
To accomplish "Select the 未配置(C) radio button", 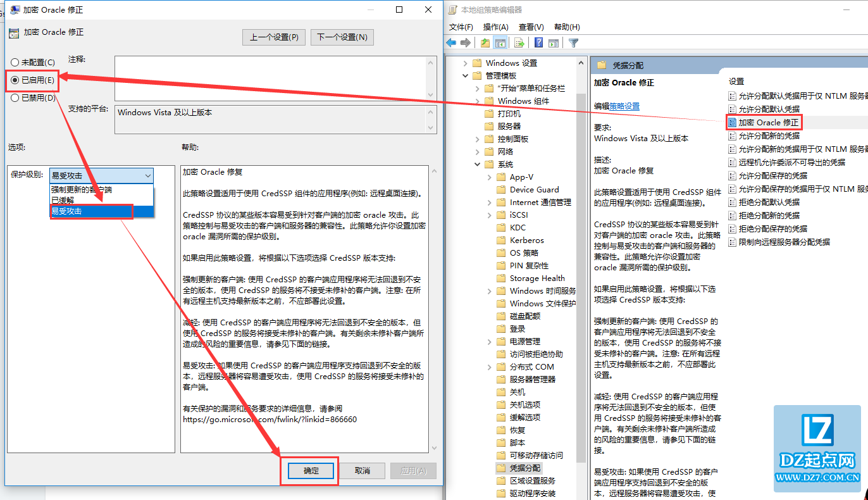I will 15,62.
